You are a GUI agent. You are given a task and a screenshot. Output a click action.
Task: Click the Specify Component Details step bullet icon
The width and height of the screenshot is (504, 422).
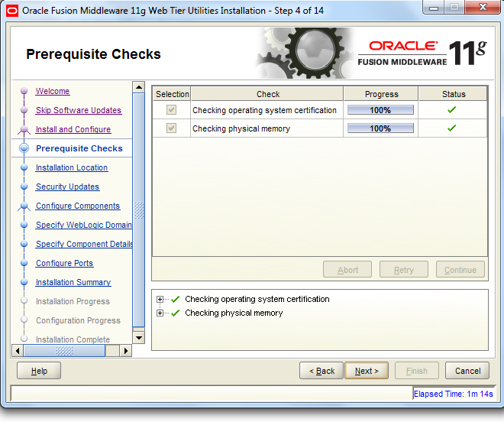[24, 244]
